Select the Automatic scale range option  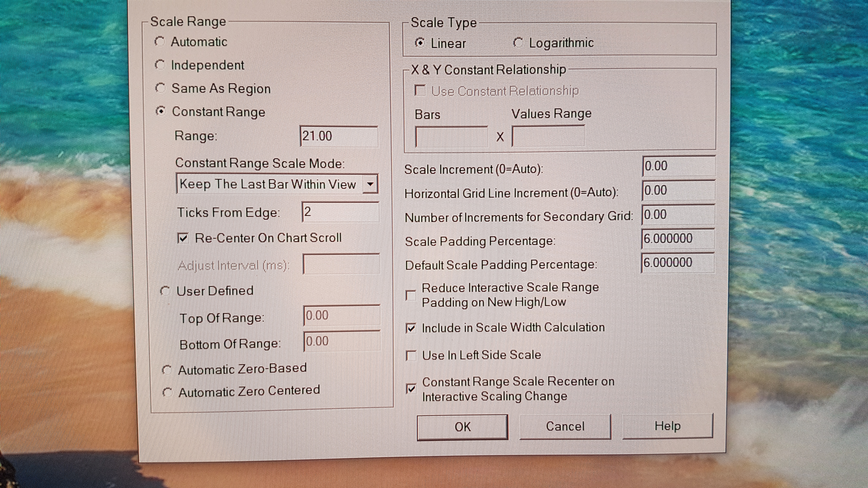click(159, 42)
